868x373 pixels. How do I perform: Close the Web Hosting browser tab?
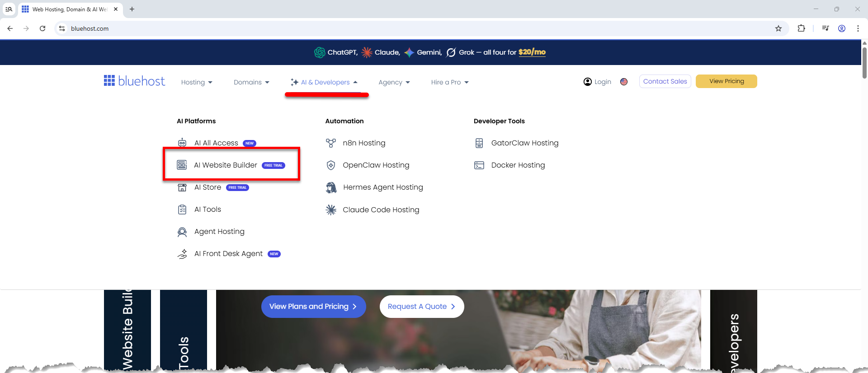(116, 9)
